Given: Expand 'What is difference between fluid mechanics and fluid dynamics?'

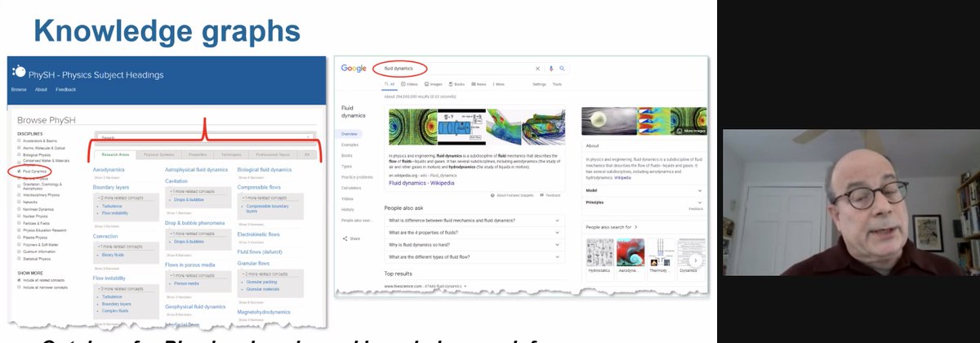Looking at the screenshot, I should pyautogui.click(x=475, y=220).
